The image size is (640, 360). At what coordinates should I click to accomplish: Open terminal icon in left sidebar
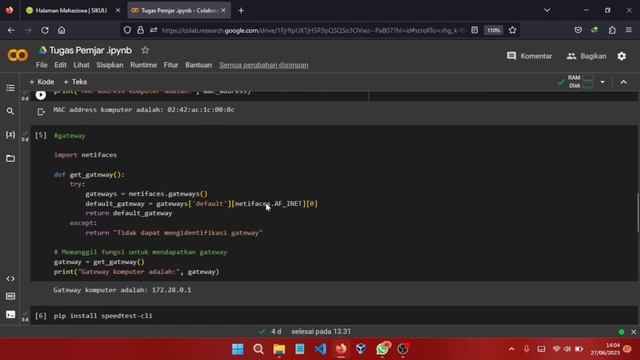[10, 314]
